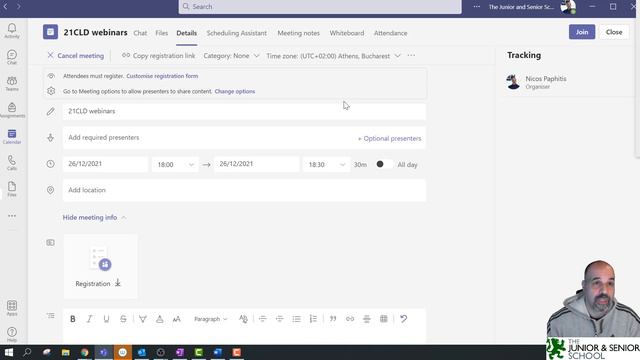Copy registration link
This screenshot has height=360, width=640.
coord(158,56)
